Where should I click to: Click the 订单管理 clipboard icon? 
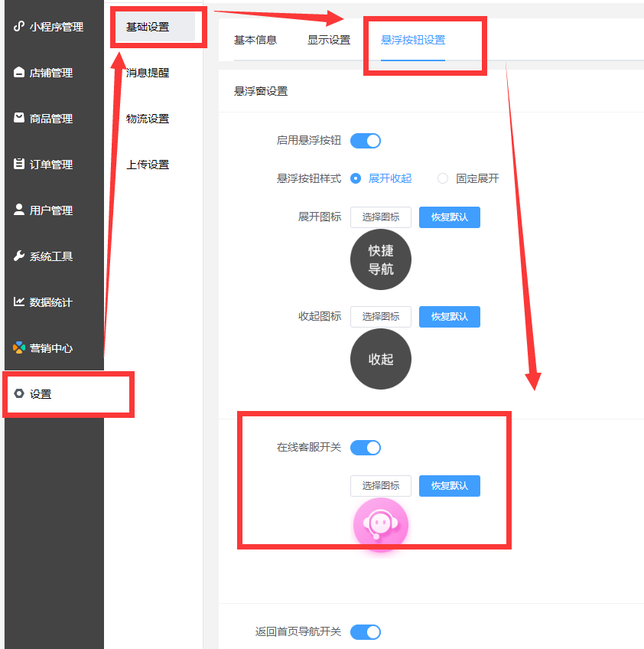click(x=18, y=164)
